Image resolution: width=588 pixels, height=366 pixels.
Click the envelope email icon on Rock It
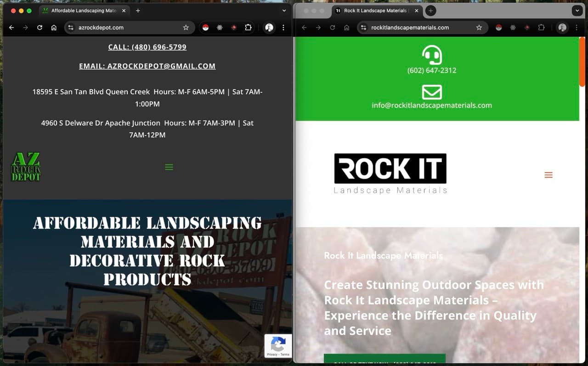pos(432,92)
